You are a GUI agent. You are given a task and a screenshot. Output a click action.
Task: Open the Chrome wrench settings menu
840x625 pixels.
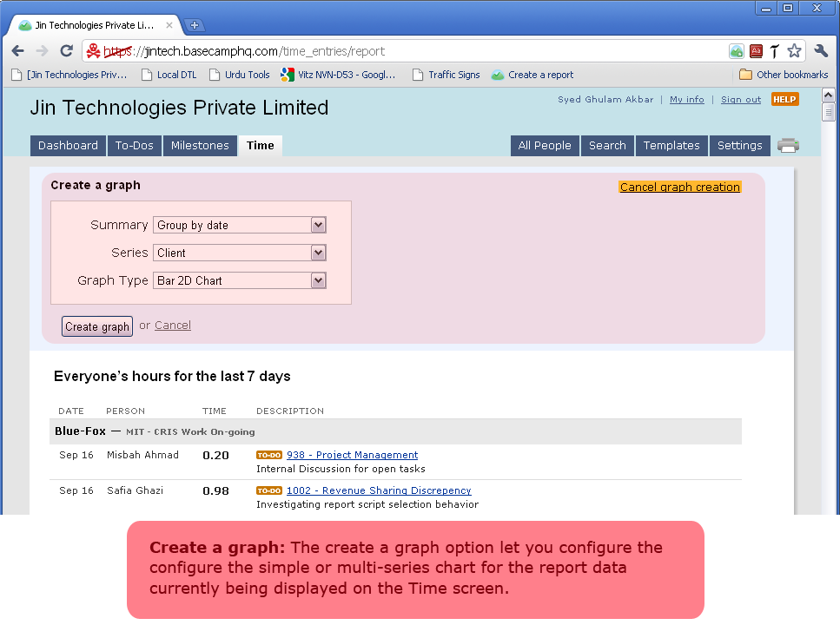point(821,51)
